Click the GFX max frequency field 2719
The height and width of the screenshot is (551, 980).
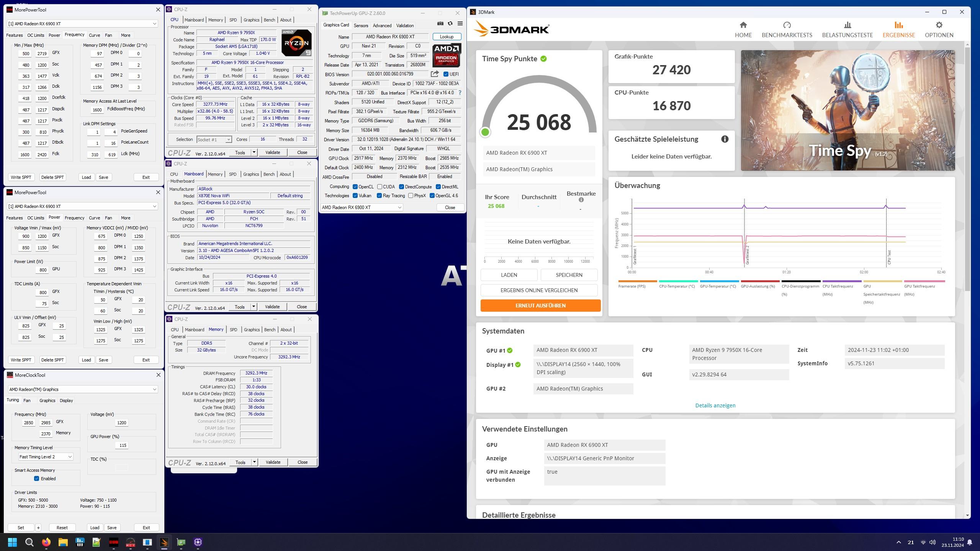click(x=42, y=54)
